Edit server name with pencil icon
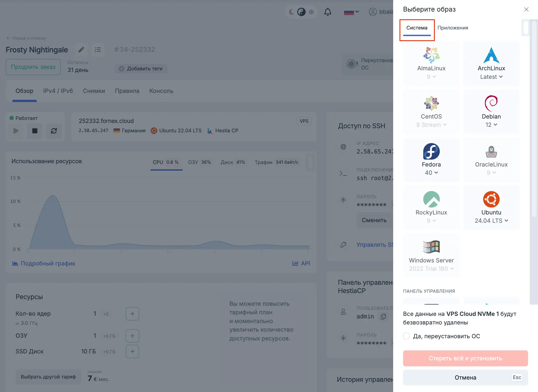538x392 pixels. click(x=81, y=50)
